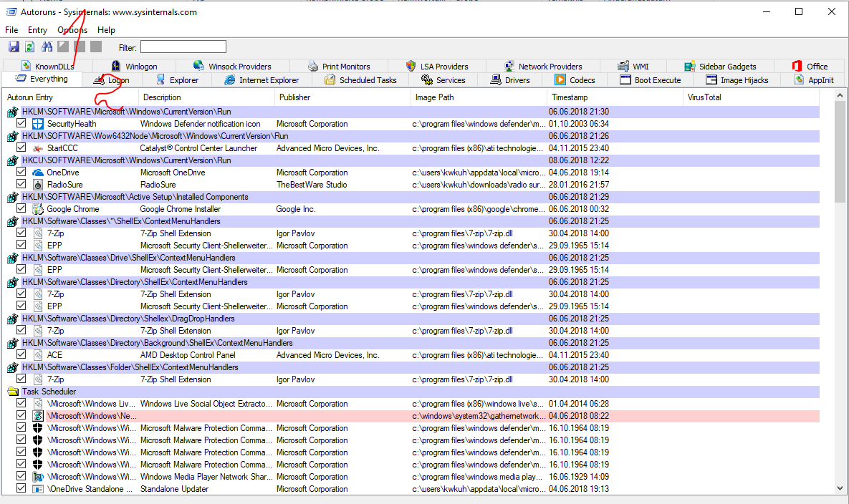Sort by Publisher column header
The image size is (849, 504).
point(342,97)
